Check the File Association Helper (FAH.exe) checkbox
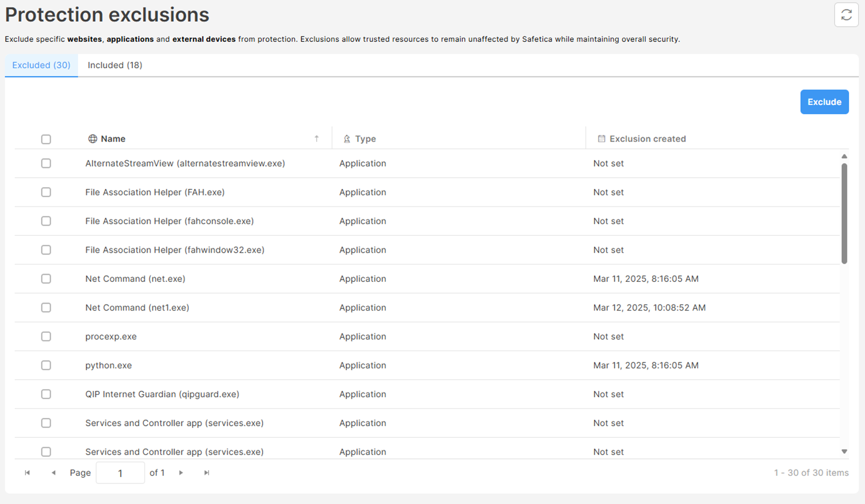Viewport: 865px width, 504px height. (46, 192)
